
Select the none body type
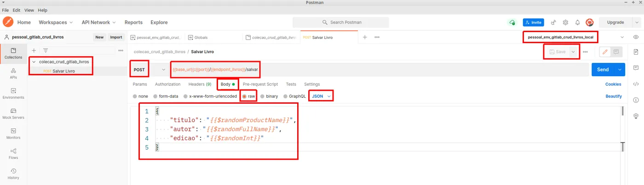coord(140,96)
